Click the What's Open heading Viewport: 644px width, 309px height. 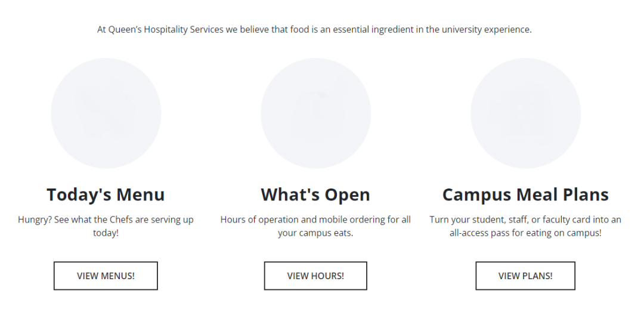tap(315, 194)
